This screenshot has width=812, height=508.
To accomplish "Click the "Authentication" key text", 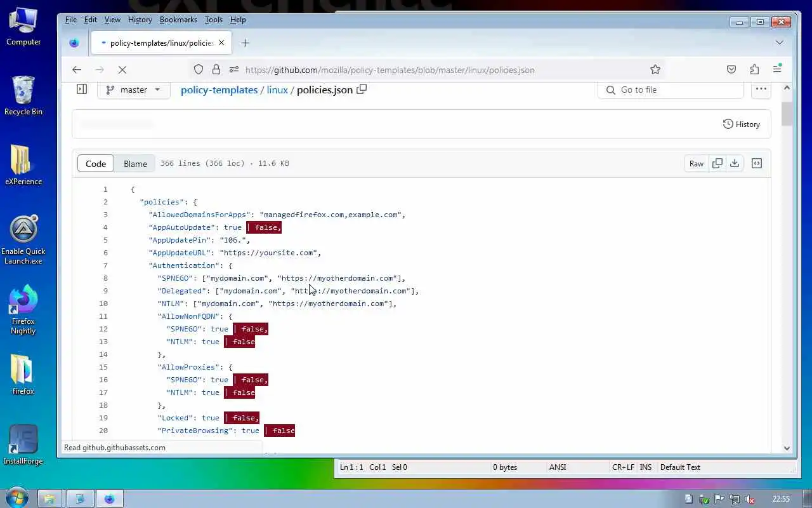I will click(184, 265).
